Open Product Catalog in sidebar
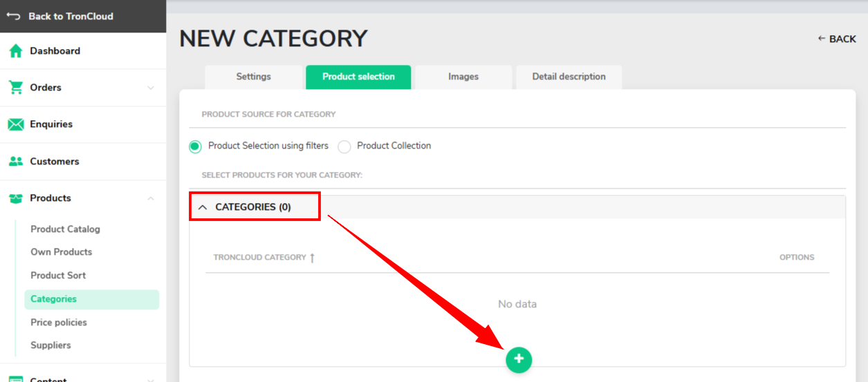The image size is (868, 382). tap(66, 229)
